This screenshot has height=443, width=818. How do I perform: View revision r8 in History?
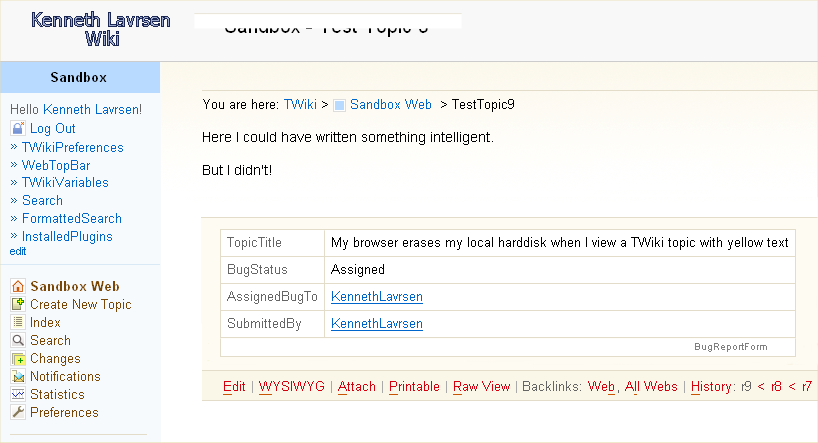point(776,386)
